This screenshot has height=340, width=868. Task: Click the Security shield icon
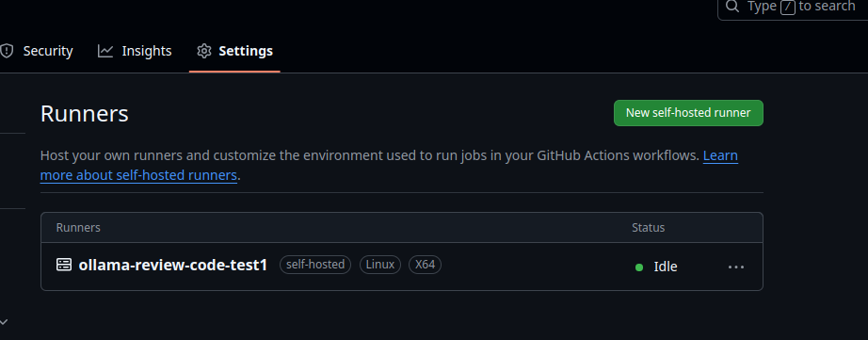point(7,51)
